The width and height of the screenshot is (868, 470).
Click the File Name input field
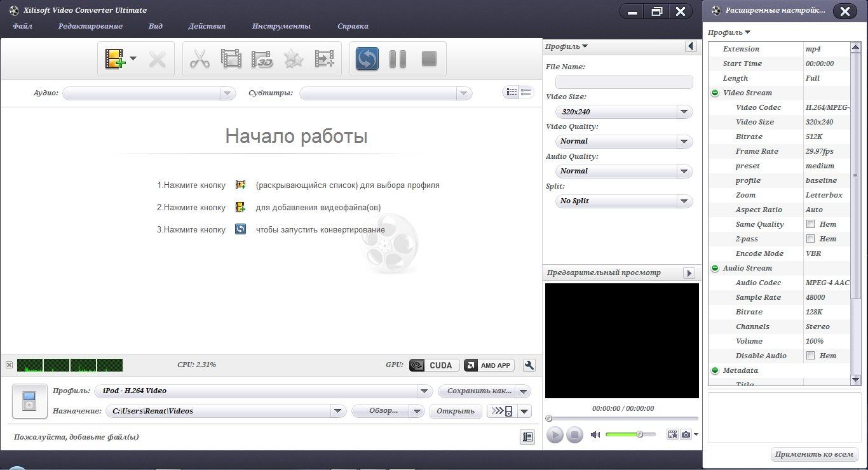point(624,82)
